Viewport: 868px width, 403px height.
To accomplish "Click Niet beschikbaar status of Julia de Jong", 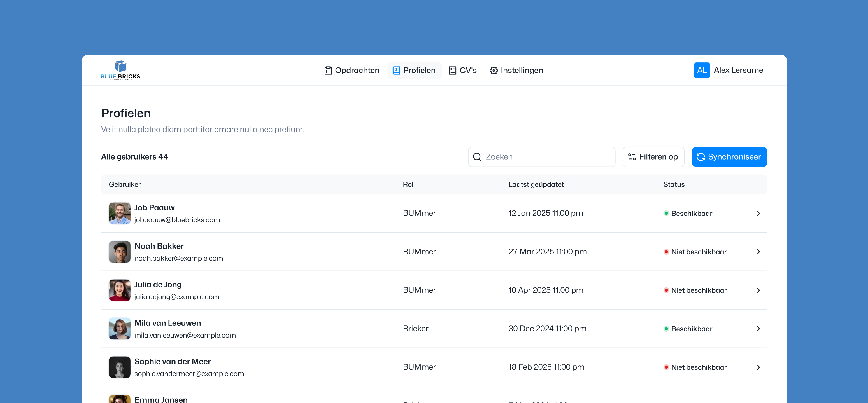I will [695, 290].
